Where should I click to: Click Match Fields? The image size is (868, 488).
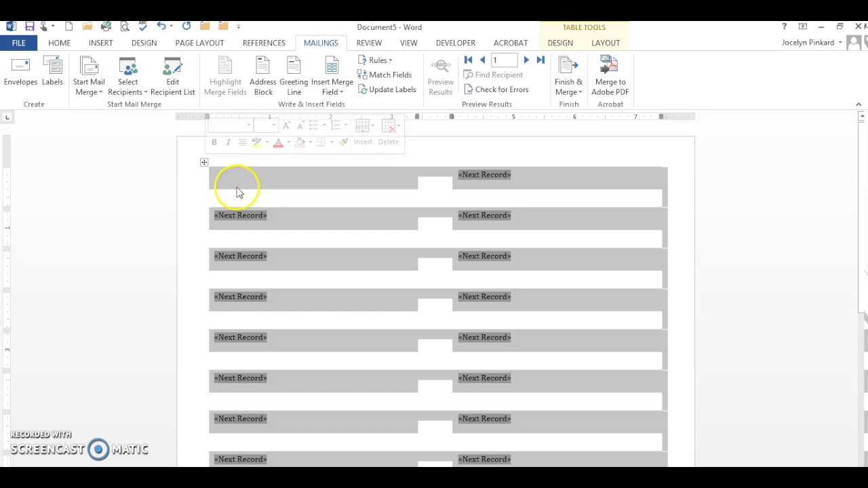coord(384,75)
